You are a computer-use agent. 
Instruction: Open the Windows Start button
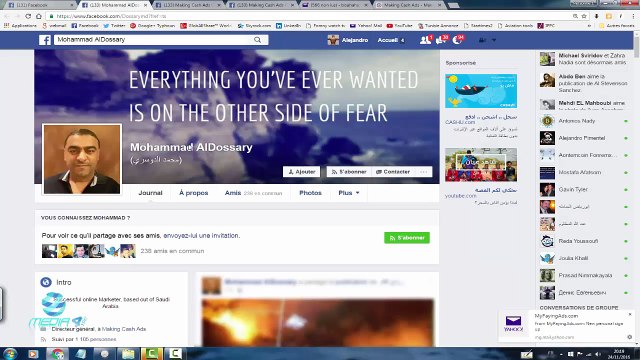[x=10, y=353]
